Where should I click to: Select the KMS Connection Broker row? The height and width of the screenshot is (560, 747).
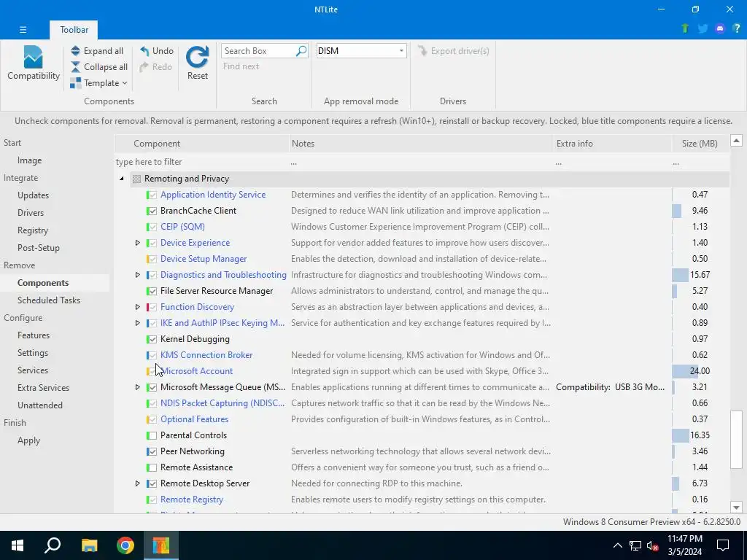coord(422,355)
